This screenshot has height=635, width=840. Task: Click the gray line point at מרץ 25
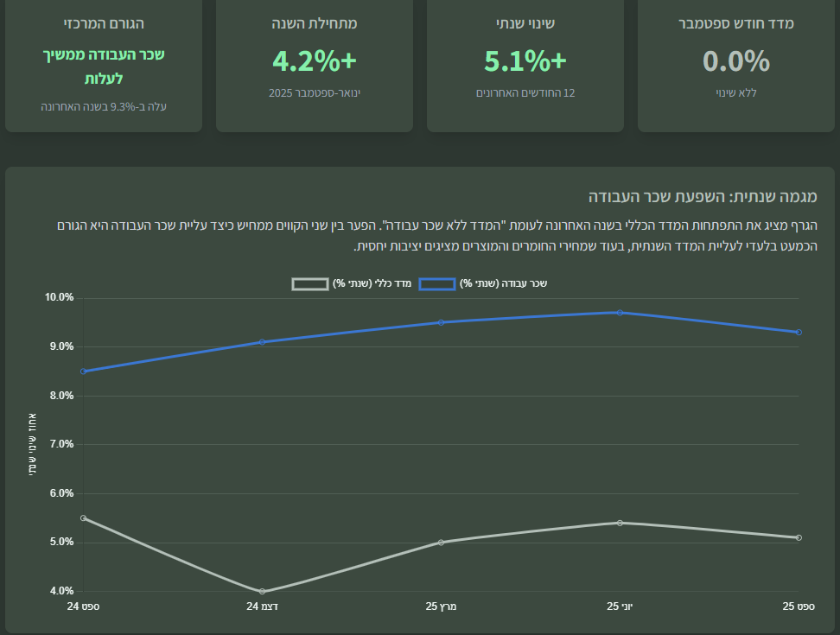pos(441,543)
